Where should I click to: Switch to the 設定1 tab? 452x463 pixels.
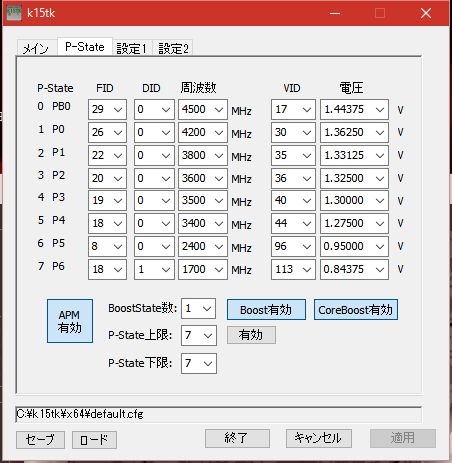click(132, 48)
